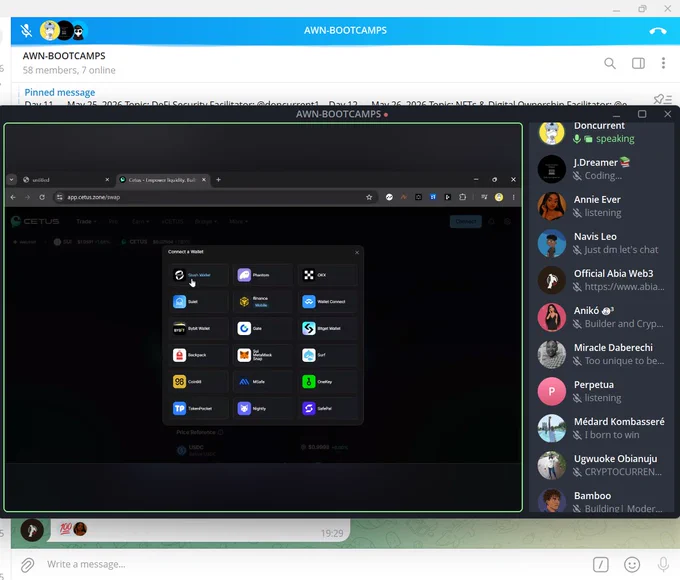The width and height of the screenshot is (680, 580).
Task: Toggle microphone mute in the call bar
Action: tap(26, 30)
